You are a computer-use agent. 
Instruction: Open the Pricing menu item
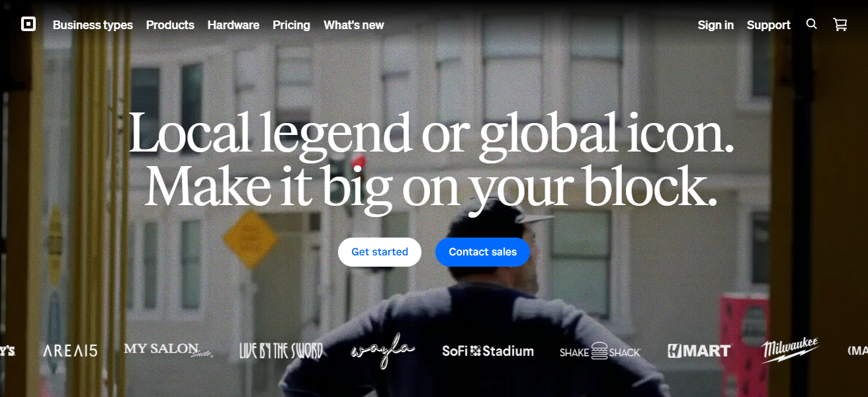click(x=291, y=25)
